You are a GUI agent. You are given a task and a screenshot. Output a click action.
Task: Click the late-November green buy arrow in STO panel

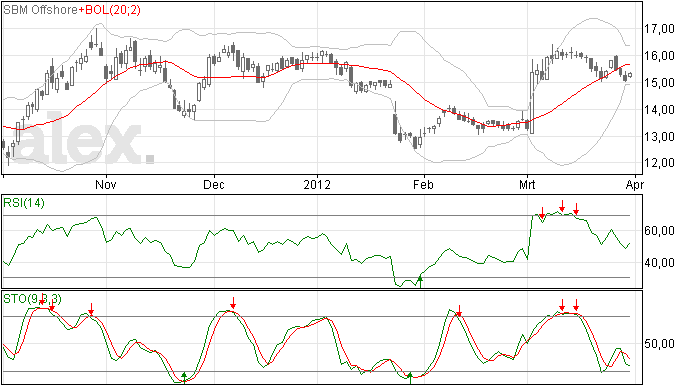pyautogui.click(x=184, y=378)
